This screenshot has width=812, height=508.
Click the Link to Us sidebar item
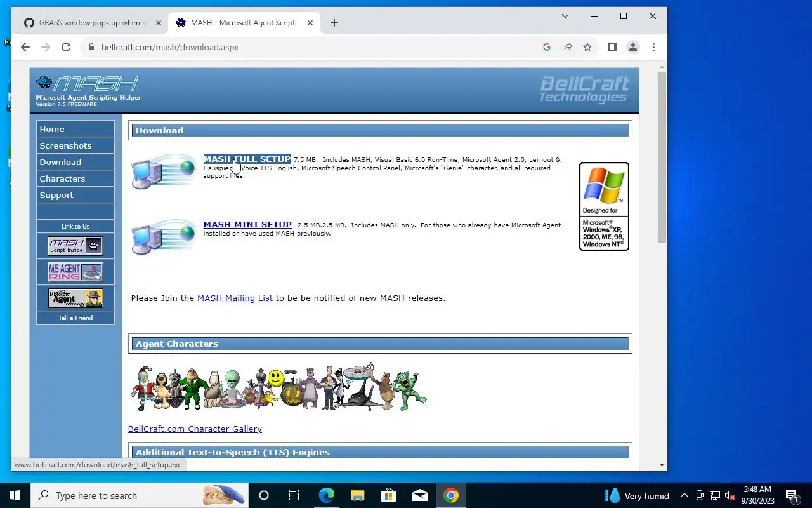[x=75, y=226]
